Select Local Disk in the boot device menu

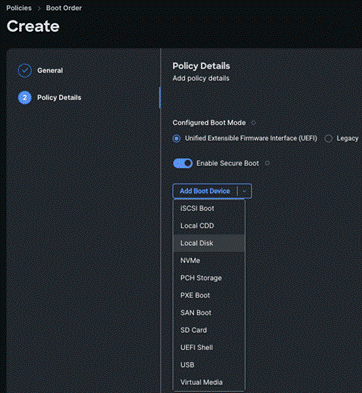209,243
